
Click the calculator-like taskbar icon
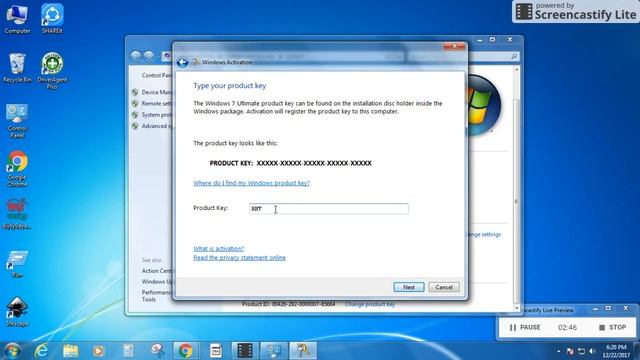(x=128, y=351)
